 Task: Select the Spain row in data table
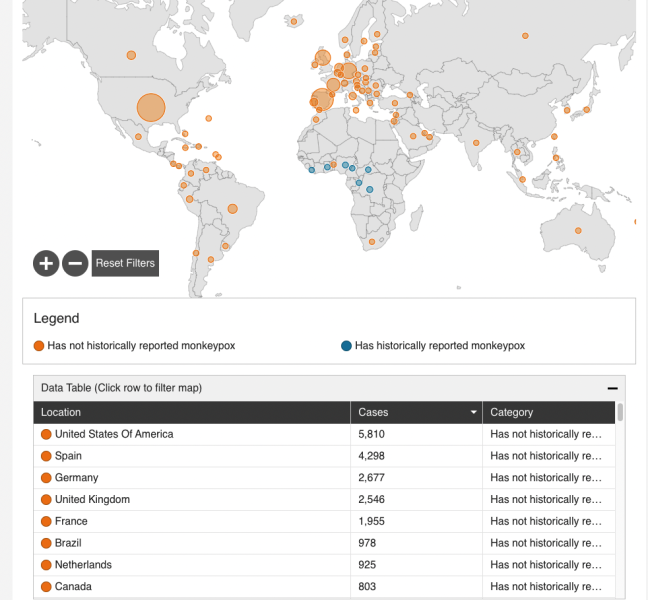(68, 456)
